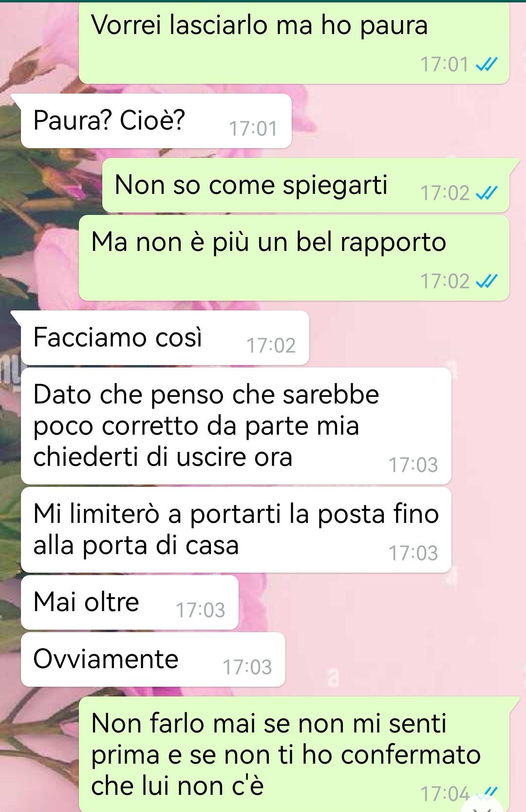526x812 pixels.
Task: Tap read ticks on "Ma non è più un bel rapporto"
Action: (486, 281)
